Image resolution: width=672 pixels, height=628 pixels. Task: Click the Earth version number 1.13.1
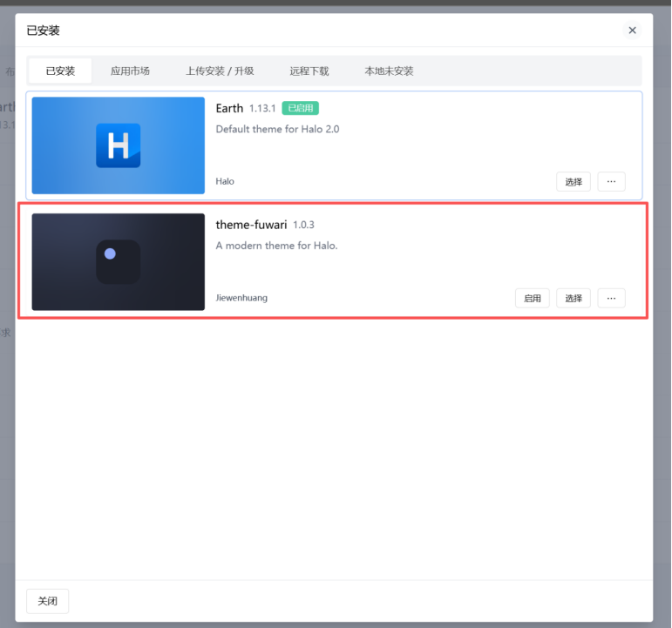click(262, 109)
